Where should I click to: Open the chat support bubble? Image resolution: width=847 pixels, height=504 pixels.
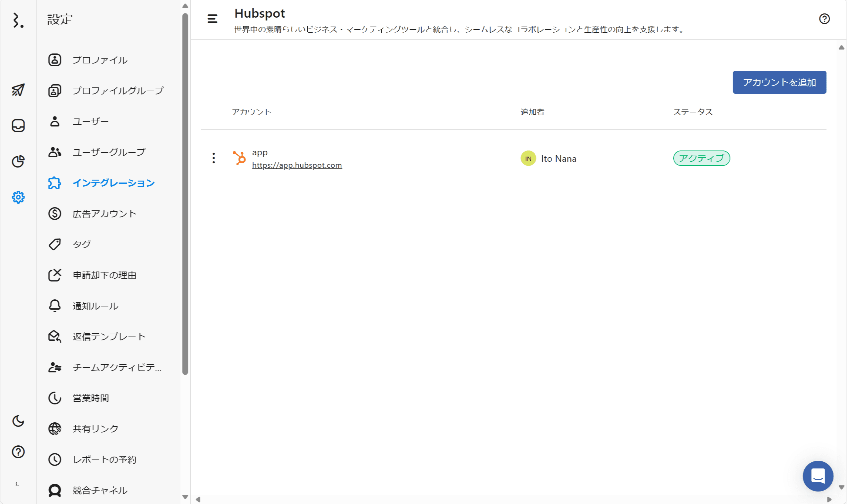click(x=818, y=476)
